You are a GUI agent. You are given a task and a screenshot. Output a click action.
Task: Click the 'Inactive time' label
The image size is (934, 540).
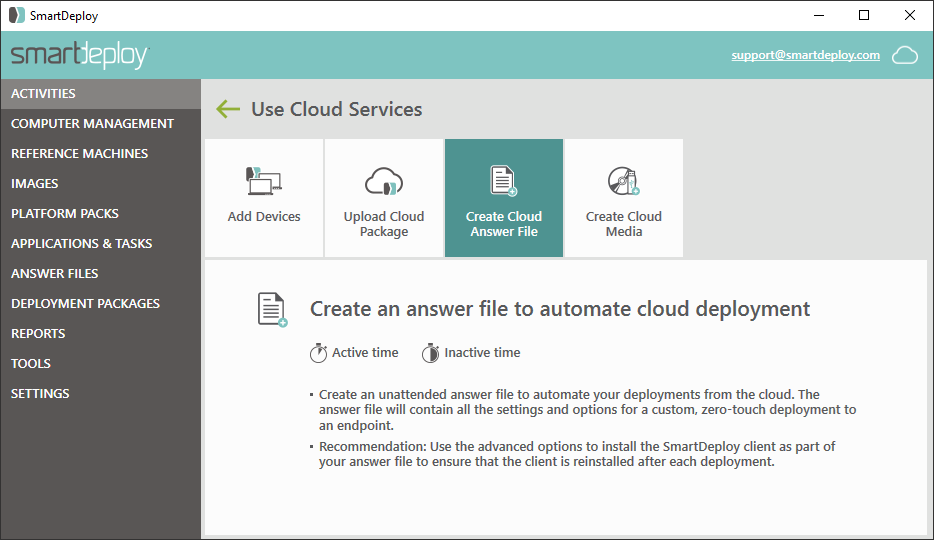tap(482, 352)
